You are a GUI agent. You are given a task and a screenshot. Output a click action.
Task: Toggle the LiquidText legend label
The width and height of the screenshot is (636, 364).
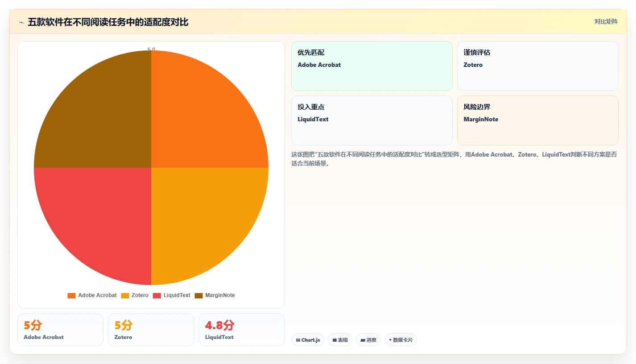177,295
